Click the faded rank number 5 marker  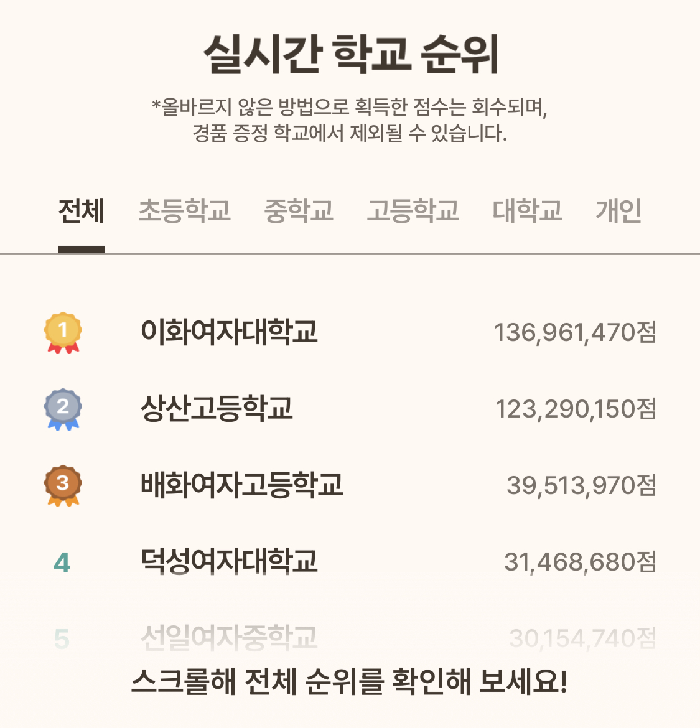62,639
